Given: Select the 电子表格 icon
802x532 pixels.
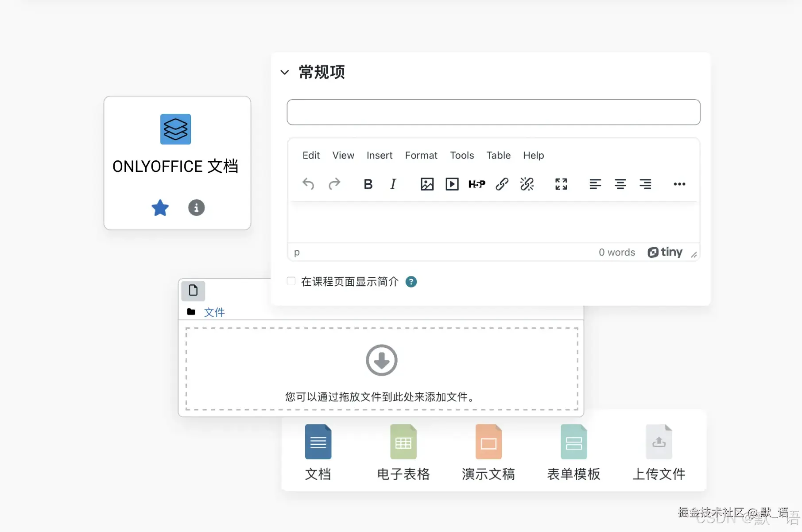Looking at the screenshot, I should click(x=403, y=441).
